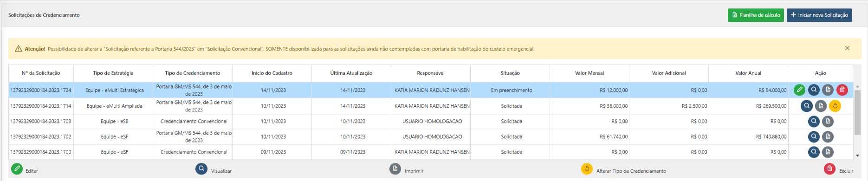View solicitation ending 1702 with magnifier icon
The image size is (868, 181).
(814, 137)
